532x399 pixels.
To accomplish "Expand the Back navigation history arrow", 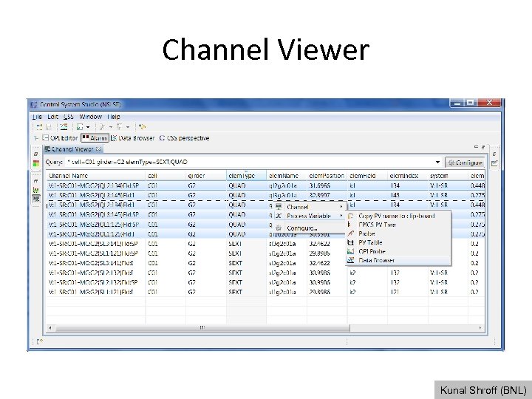I will (111, 127).
